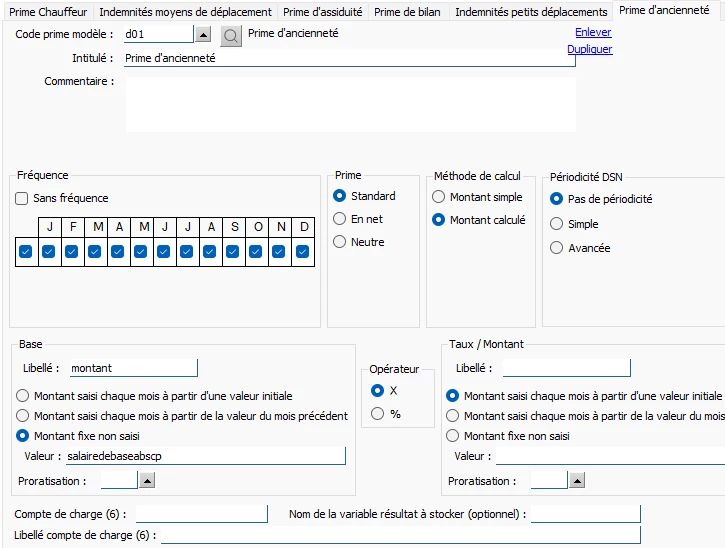
Task: Click the Enlever link
Action: tap(593, 33)
